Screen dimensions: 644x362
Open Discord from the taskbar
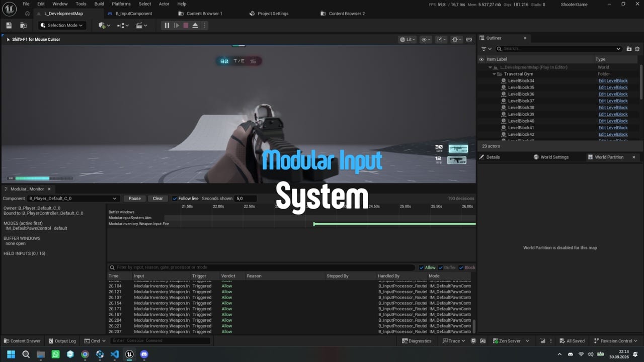coord(144,354)
